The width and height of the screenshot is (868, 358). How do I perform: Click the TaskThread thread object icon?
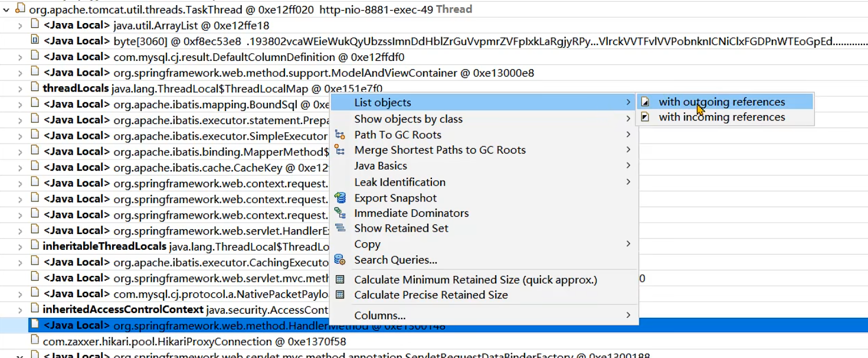[x=21, y=9]
